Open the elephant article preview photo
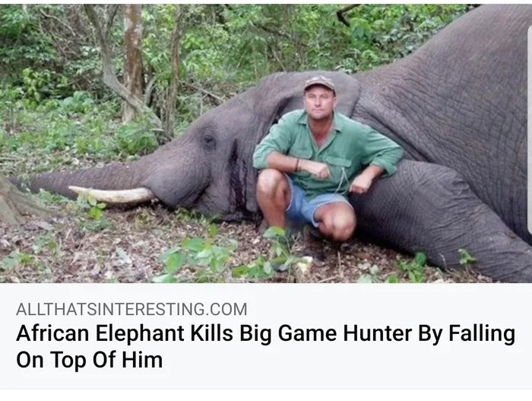The height and width of the screenshot is (401, 532). pyautogui.click(x=266, y=143)
